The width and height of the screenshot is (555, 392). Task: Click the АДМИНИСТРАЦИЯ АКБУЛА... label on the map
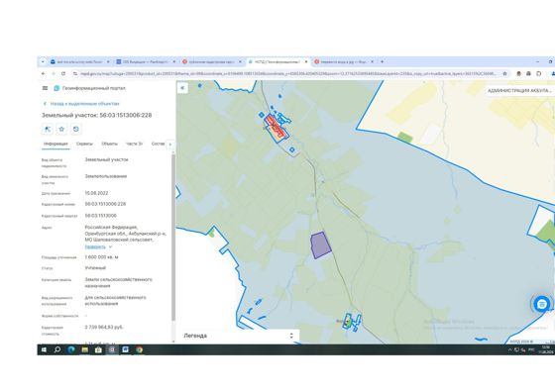pos(519,90)
